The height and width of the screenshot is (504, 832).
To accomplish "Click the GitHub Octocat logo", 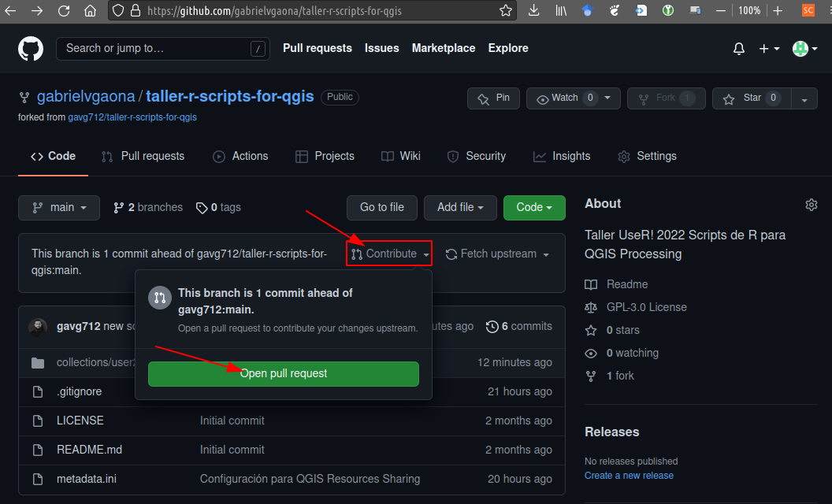I will coord(30,48).
